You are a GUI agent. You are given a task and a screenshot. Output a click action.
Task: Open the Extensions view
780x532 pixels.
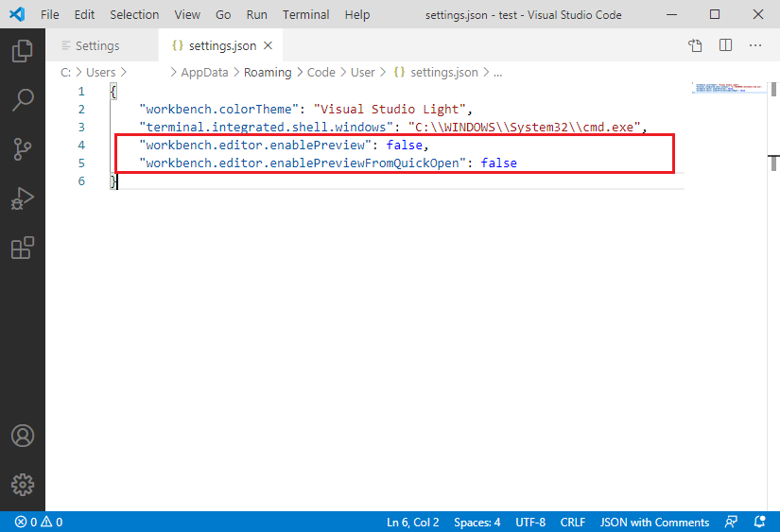23,248
